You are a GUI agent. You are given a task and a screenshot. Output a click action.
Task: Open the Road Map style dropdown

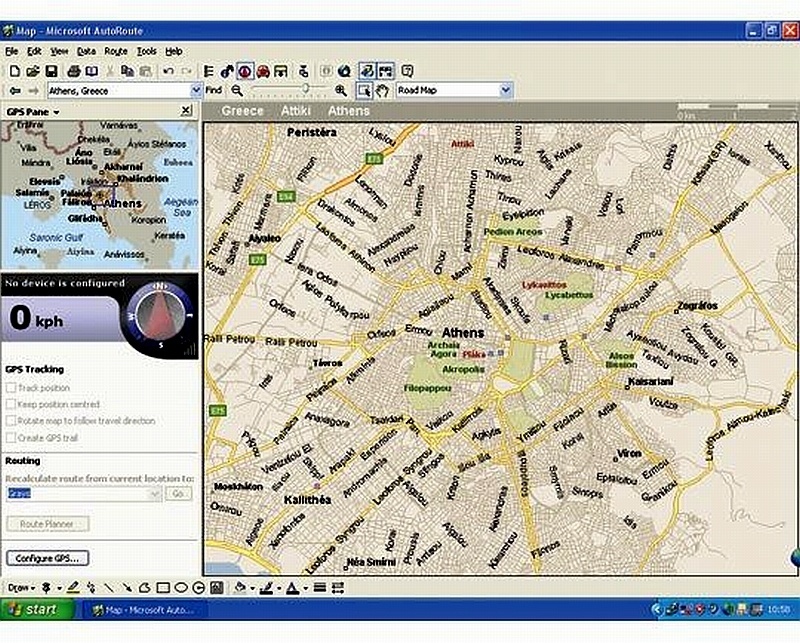pyautogui.click(x=505, y=90)
